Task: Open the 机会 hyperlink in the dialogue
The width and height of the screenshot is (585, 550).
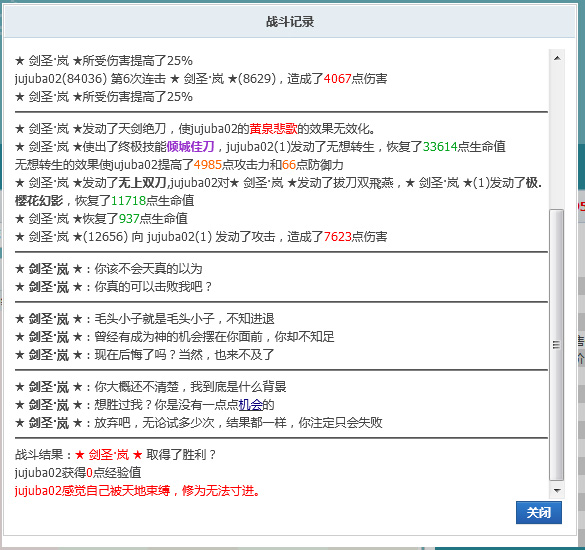Action: 250,405
